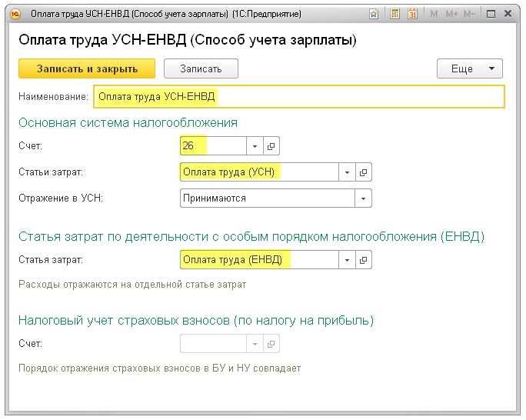Screen dimensions: 526x420
Task: Open the calendar icon in title bar
Action: (x=413, y=14)
